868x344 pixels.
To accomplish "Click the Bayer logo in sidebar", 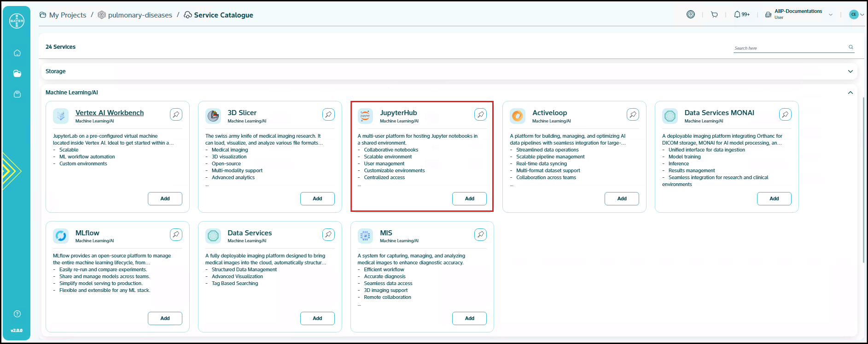I will click(x=17, y=21).
